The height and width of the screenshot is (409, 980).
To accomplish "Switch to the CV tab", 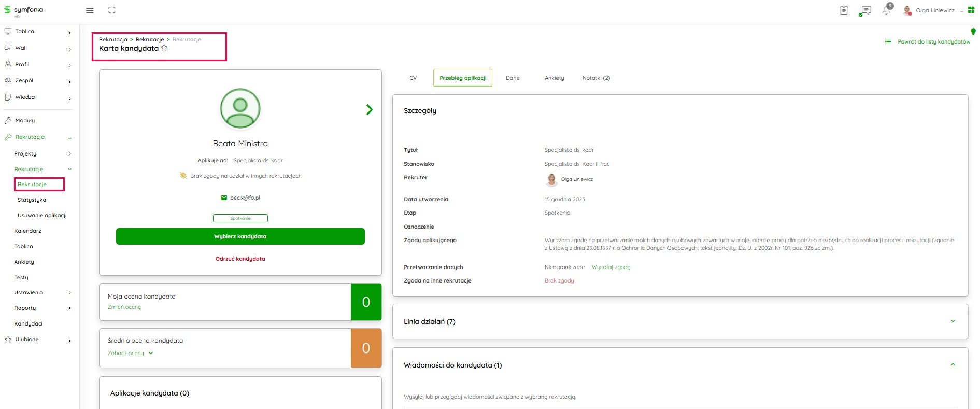I will point(413,78).
